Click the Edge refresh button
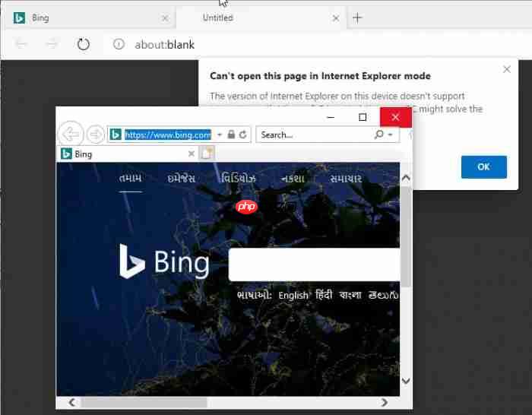 tap(83, 44)
